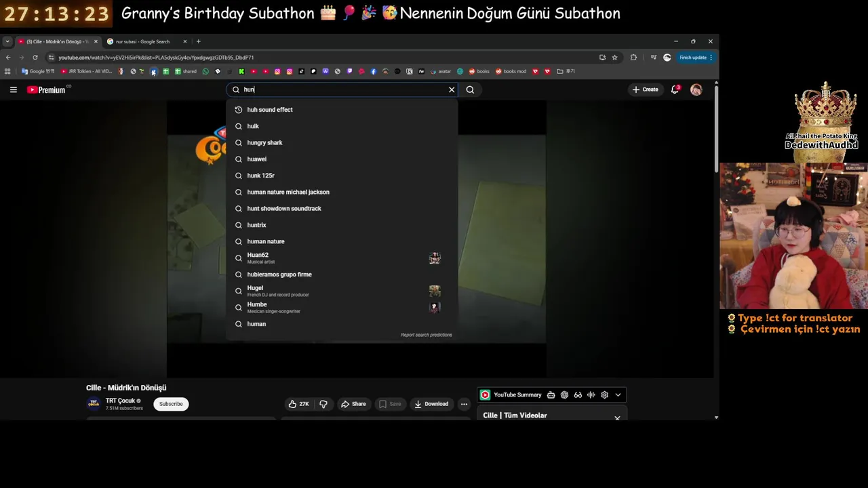Select the 'huawei' suggestion
This screenshot has height=488, width=868.
[x=342, y=159]
